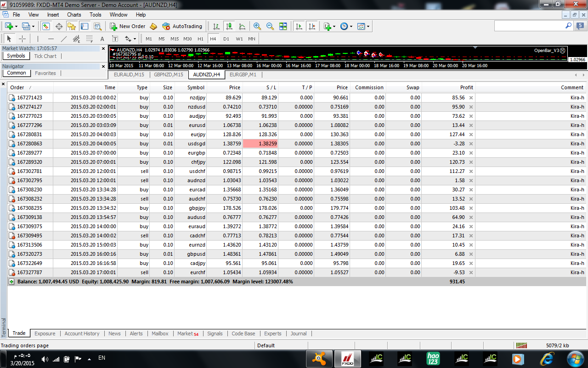The image size is (588, 368).
Task: Open the Journal terminal tab
Action: 299,333
